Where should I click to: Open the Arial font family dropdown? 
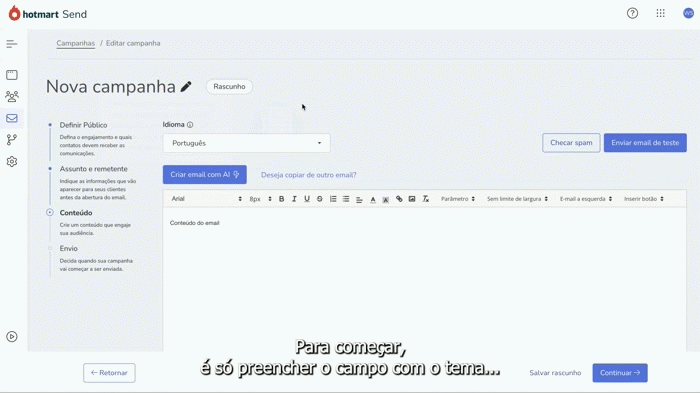(206, 199)
